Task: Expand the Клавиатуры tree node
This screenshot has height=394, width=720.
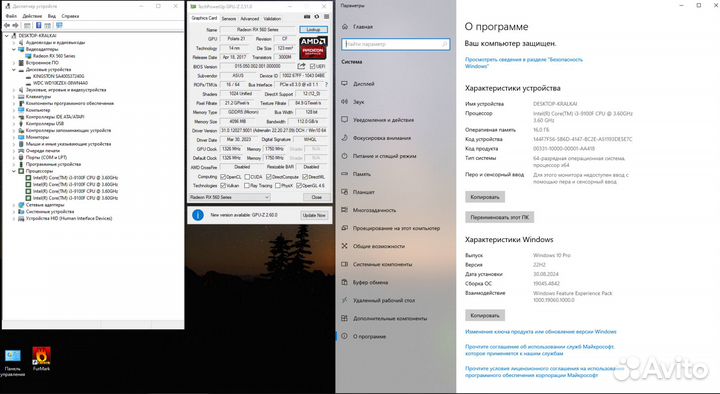Action: coord(14,97)
